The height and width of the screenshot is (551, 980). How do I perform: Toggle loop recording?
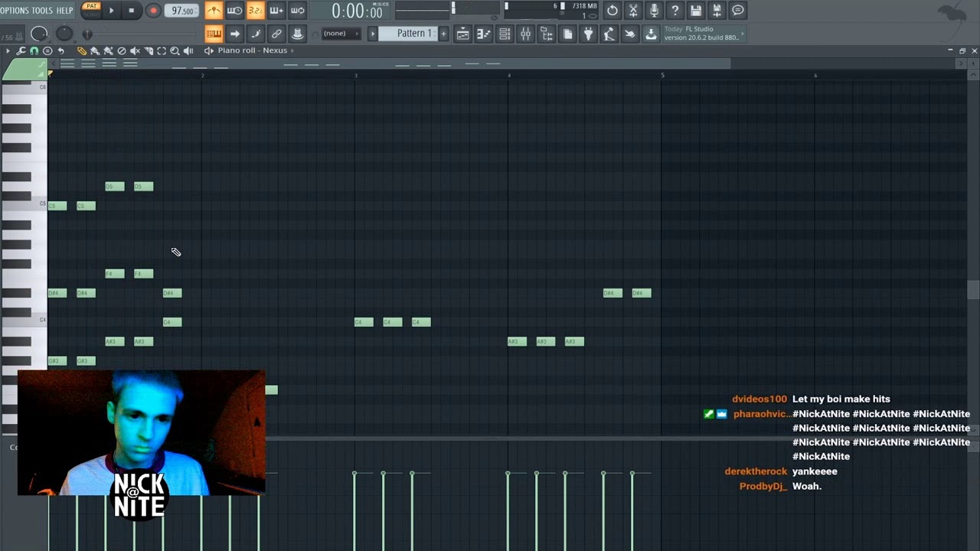(x=298, y=11)
